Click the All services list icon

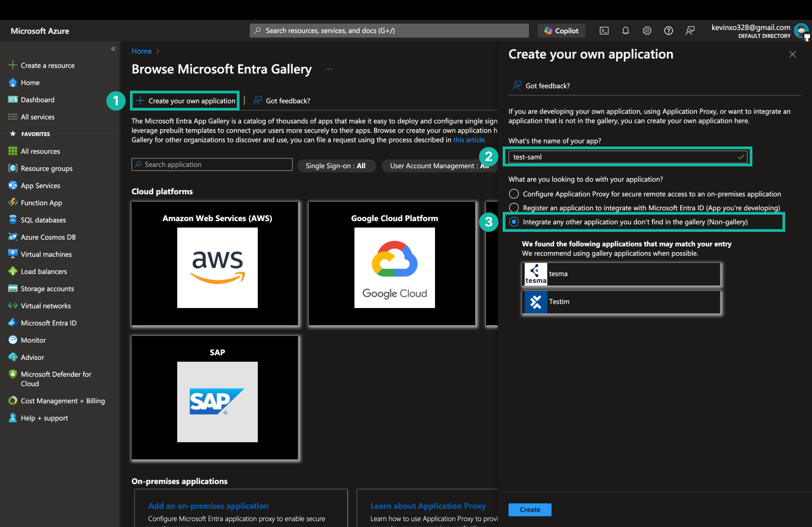[x=13, y=117]
